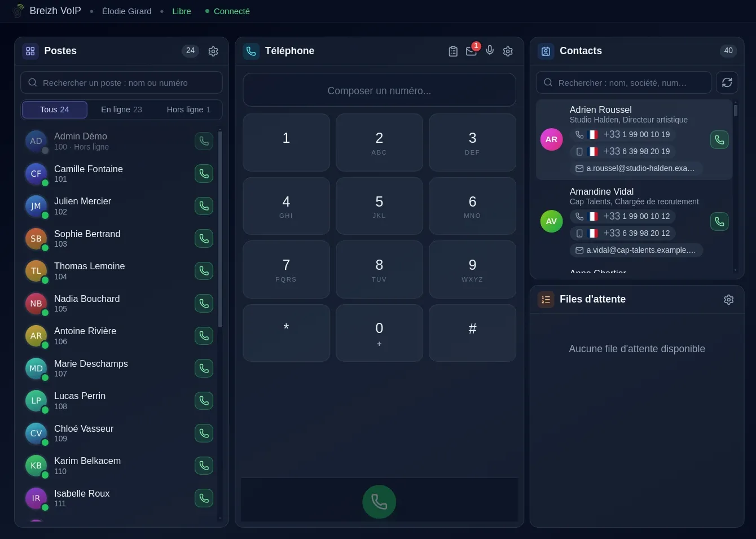Focus the Rechercher un poste search field
Screen dimensions: 756x539
[x=121, y=82]
